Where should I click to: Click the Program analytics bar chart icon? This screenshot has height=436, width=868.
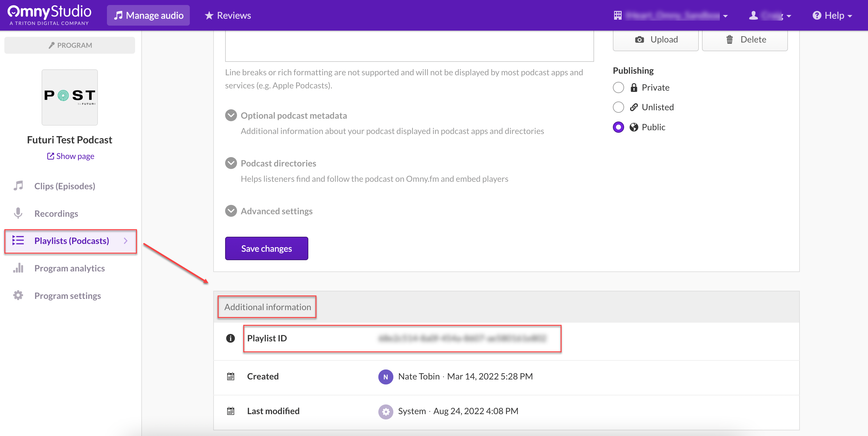click(x=18, y=268)
